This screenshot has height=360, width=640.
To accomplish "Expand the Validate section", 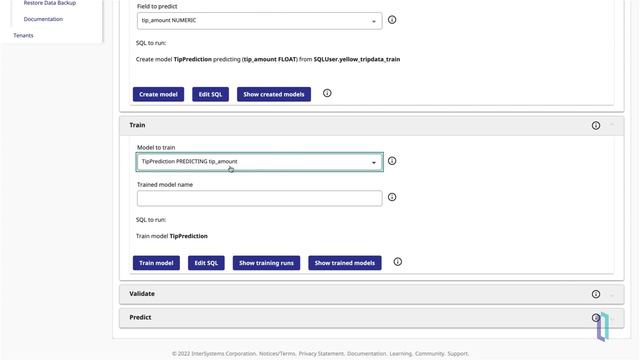I will [371, 294].
